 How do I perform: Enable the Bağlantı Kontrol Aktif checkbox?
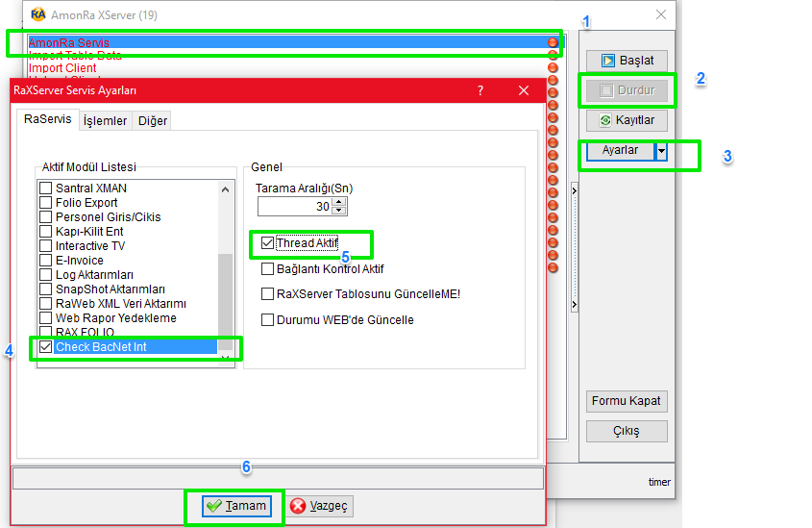267,269
